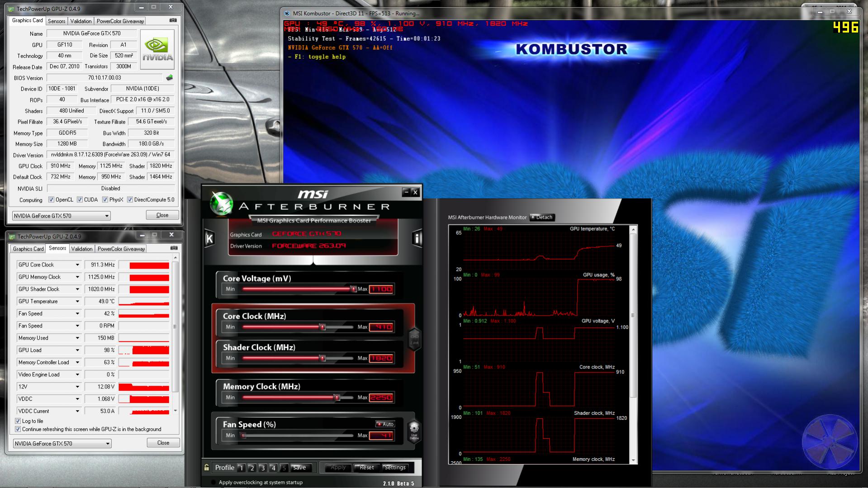
Task: Click the title bar icon of the top GPU-Z window
Action: click(x=11, y=9)
